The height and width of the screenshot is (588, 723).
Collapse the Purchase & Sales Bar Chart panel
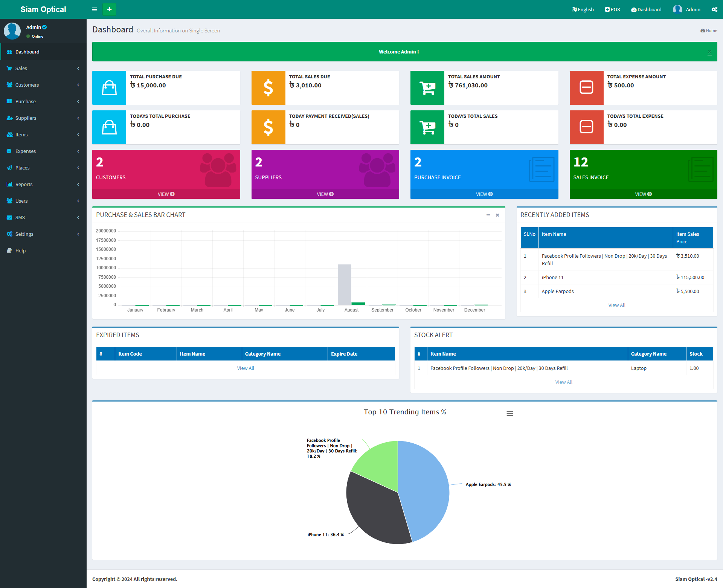coord(488,215)
